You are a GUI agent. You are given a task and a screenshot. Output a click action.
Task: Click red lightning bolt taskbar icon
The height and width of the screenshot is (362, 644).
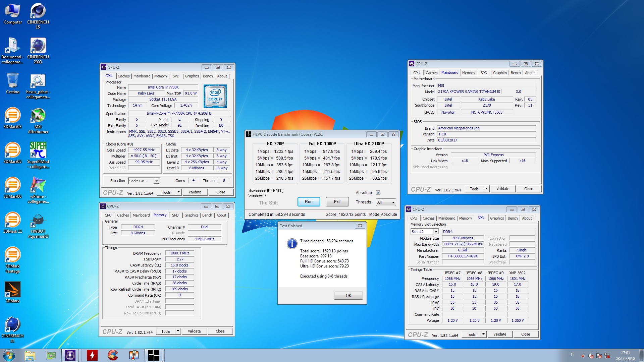tap(92, 355)
